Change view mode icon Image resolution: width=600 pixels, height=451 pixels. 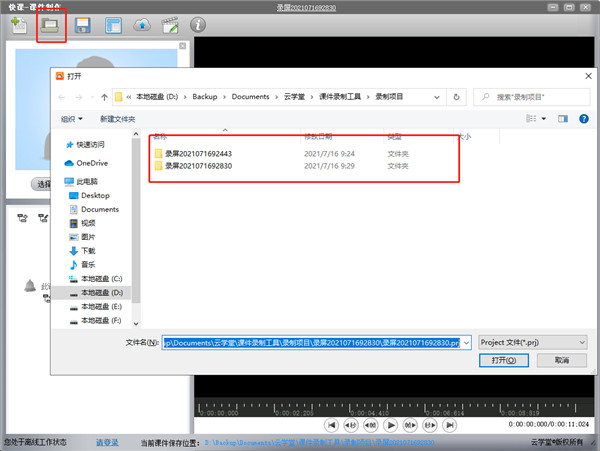531,119
